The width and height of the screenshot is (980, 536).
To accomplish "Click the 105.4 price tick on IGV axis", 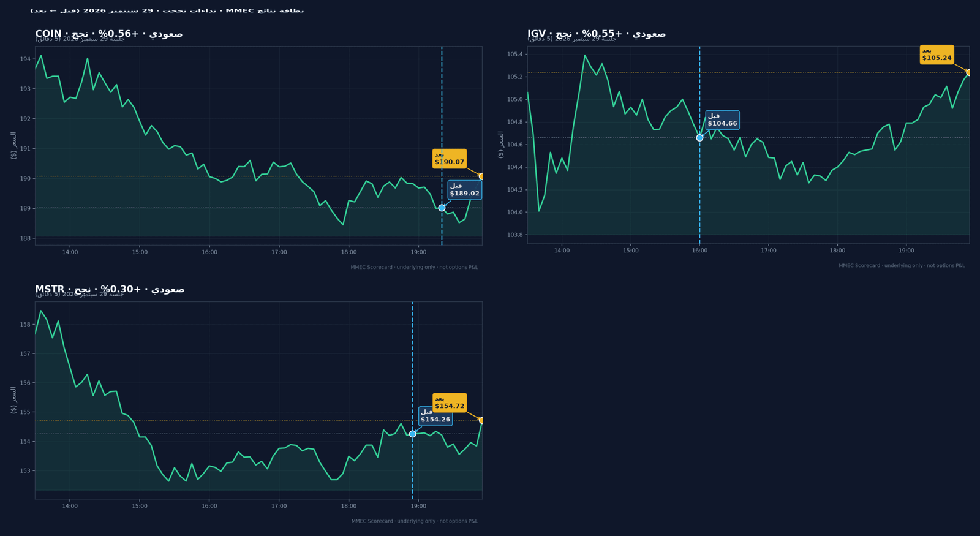I will (515, 55).
